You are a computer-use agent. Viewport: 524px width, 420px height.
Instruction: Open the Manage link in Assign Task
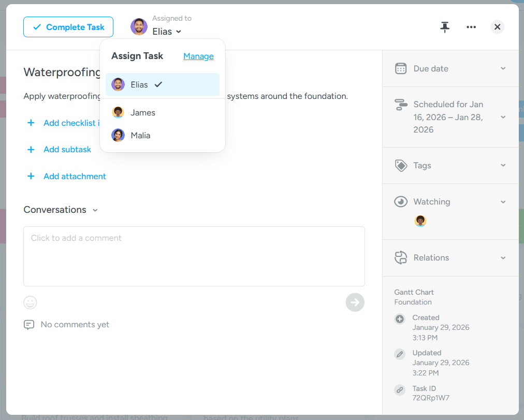click(198, 56)
